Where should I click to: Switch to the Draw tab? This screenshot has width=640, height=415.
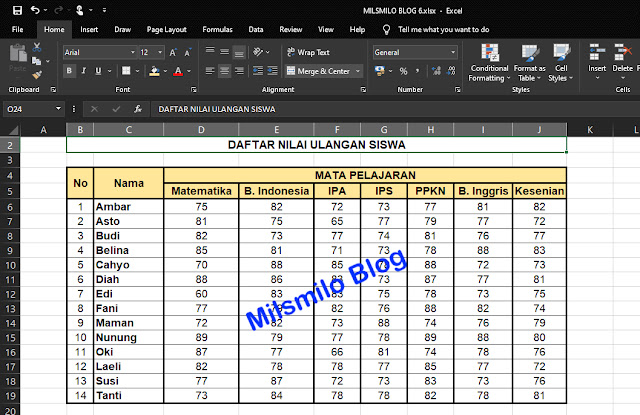[122, 29]
